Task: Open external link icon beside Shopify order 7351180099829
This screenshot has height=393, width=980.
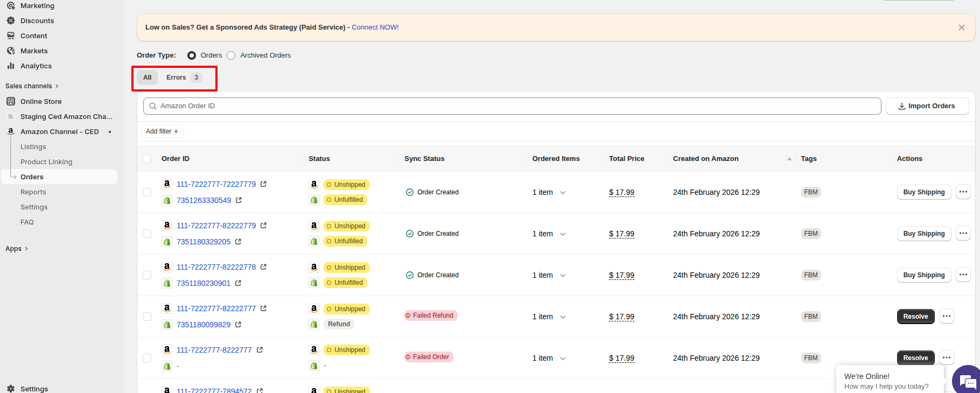Action: 238,325
